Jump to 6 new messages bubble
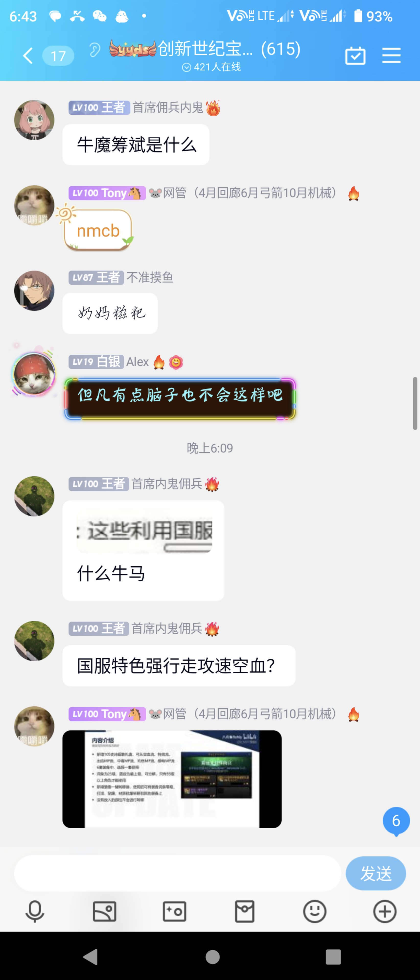This screenshot has height=980, width=420. (x=396, y=821)
